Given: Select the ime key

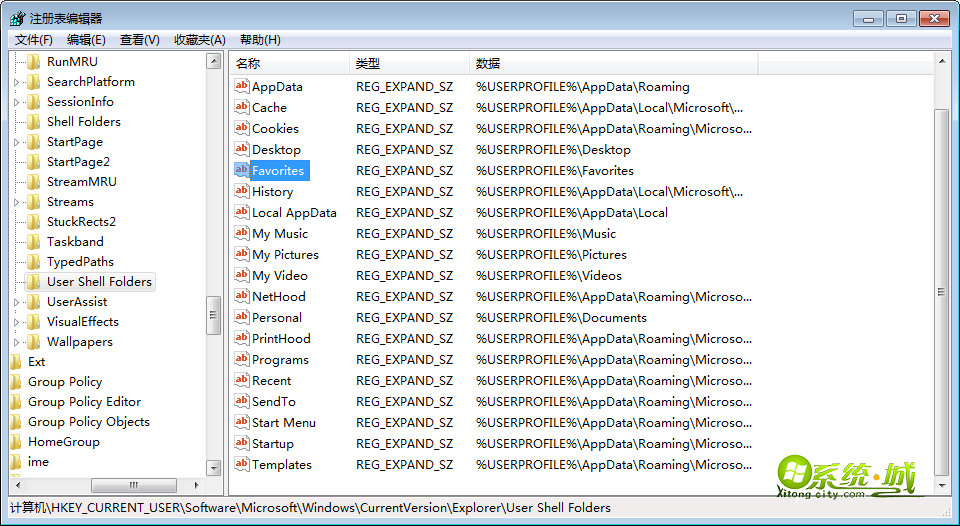Looking at the screenshot, I should click(38, 462).
